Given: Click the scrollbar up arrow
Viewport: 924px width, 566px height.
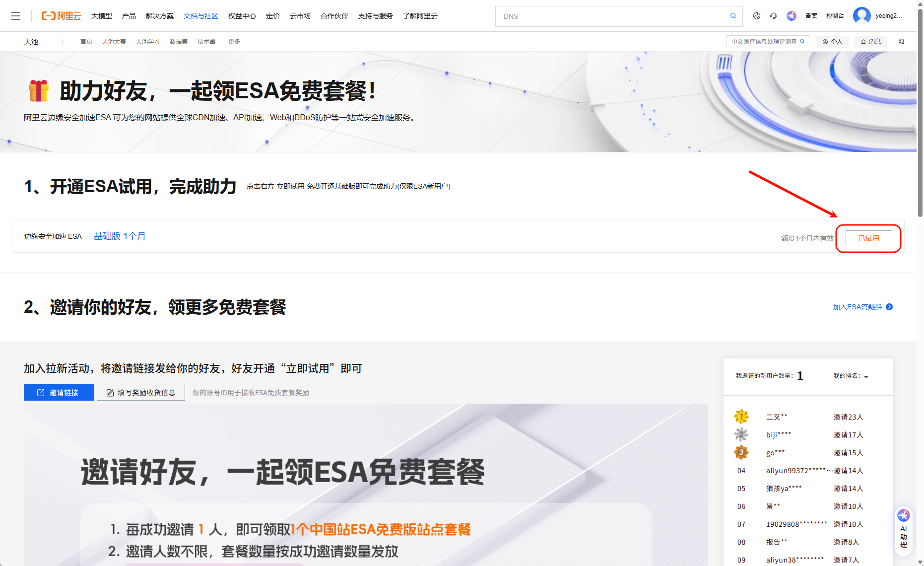Looking at the screenshot, I should (x=920, y=3).
